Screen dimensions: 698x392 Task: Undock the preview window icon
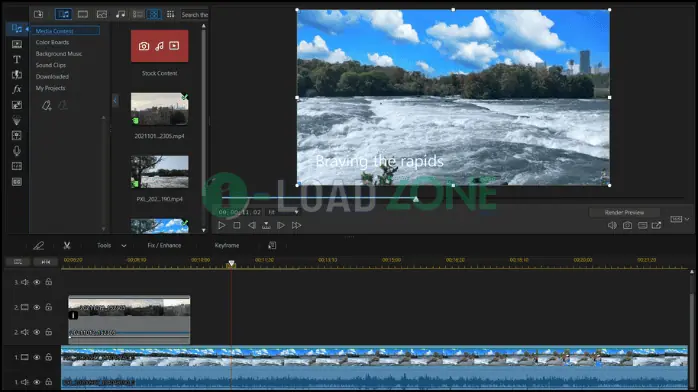tap(657, 226)
